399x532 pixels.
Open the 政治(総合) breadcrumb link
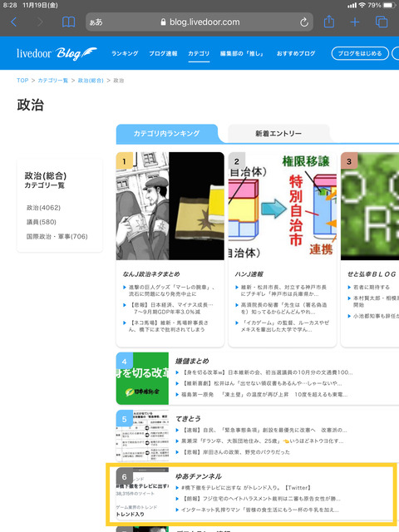coord(91,81)
